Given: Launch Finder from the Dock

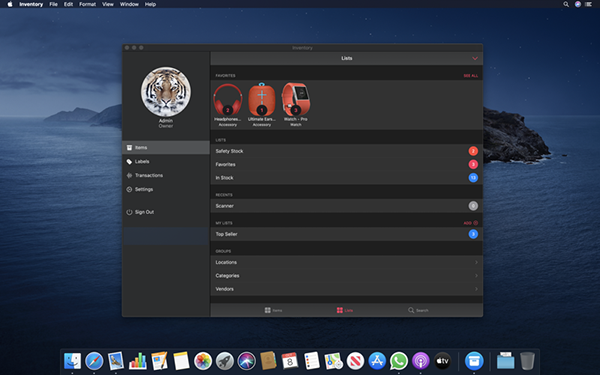Looking at the screenshot, I should 72,361.
